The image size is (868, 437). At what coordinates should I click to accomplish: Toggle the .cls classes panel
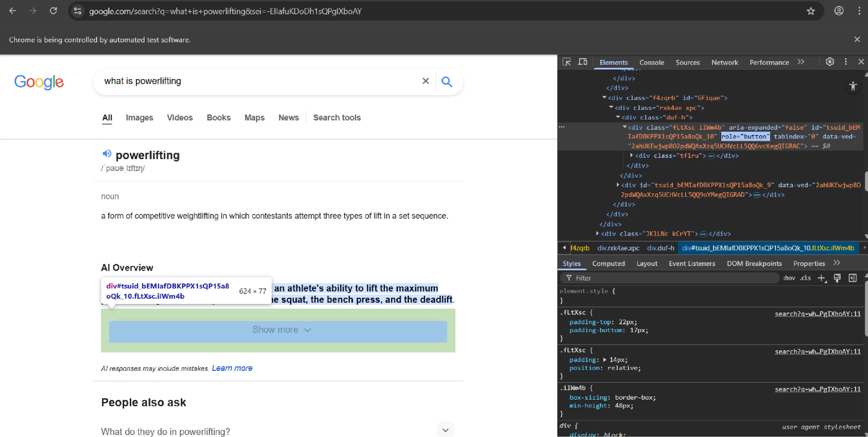pyautogui.click(x=805, y=278)
